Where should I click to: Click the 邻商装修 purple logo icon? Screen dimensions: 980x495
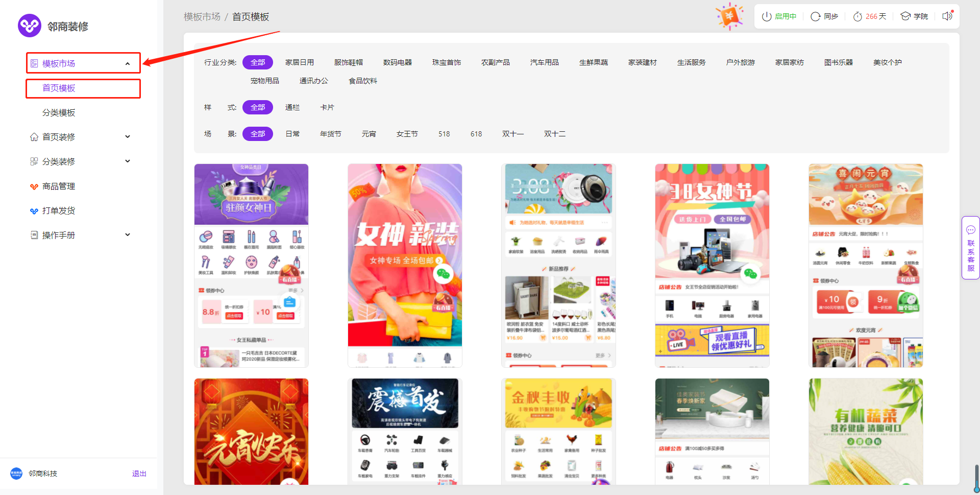[30, 26]
